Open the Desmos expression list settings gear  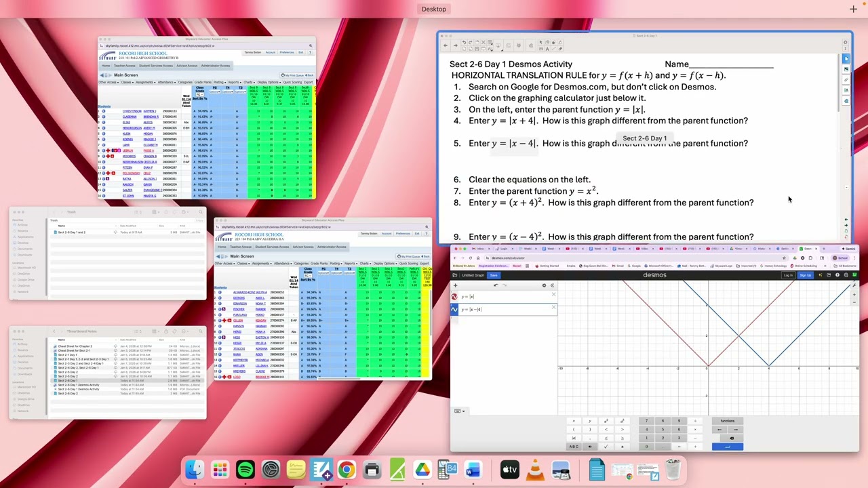[544, 285]
